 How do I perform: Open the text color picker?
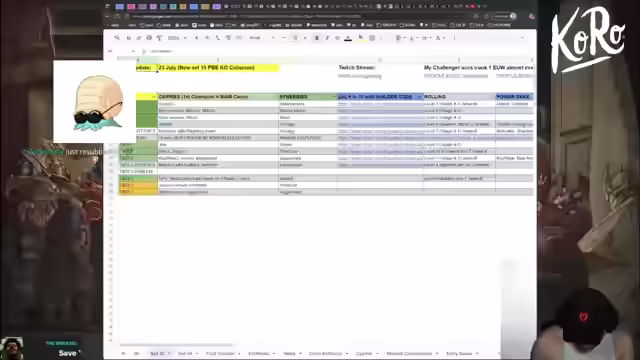click(x=348, y=38)
